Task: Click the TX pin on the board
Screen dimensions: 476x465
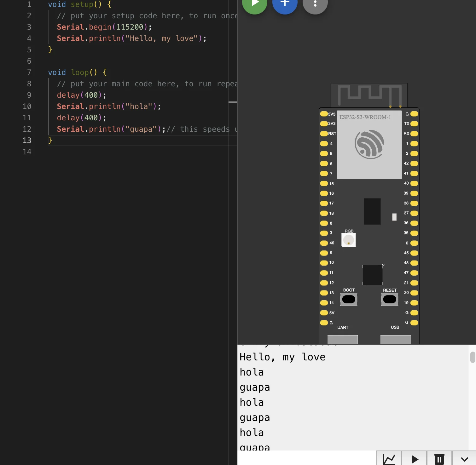Action: pos(414,123)
